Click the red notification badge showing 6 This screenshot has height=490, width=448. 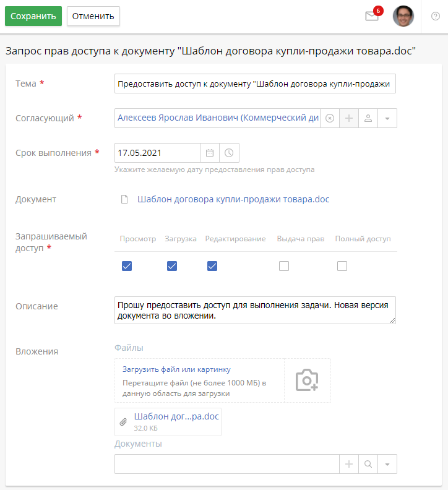[378, 11]
